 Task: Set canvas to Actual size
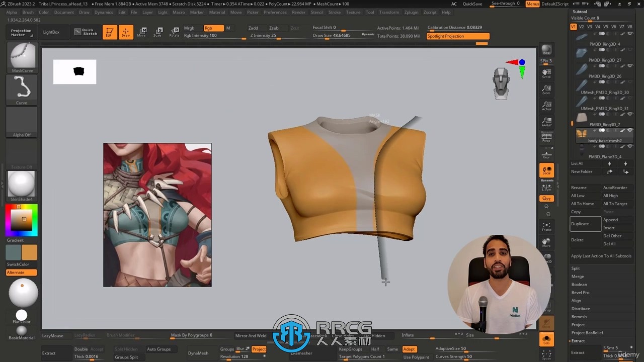coord(546,106)
